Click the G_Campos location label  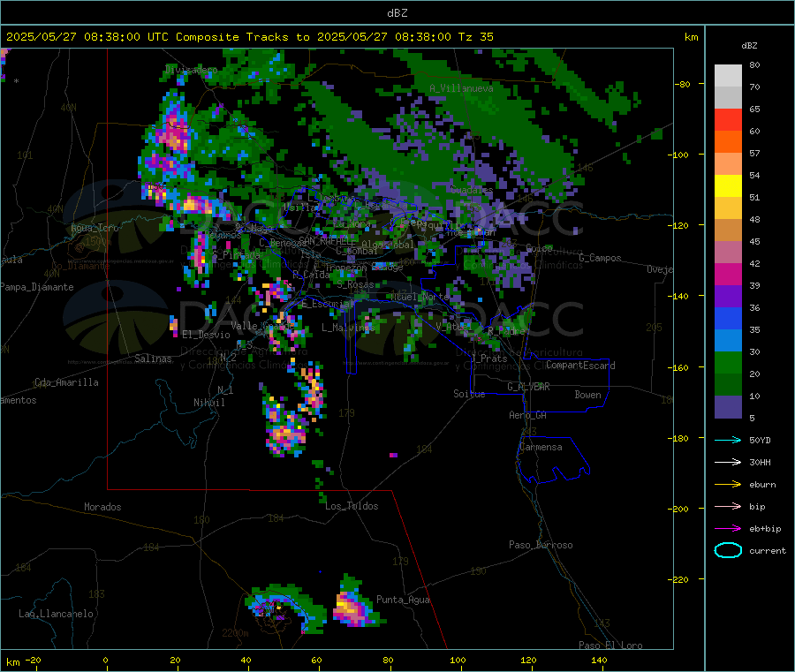tap(600, 258)
